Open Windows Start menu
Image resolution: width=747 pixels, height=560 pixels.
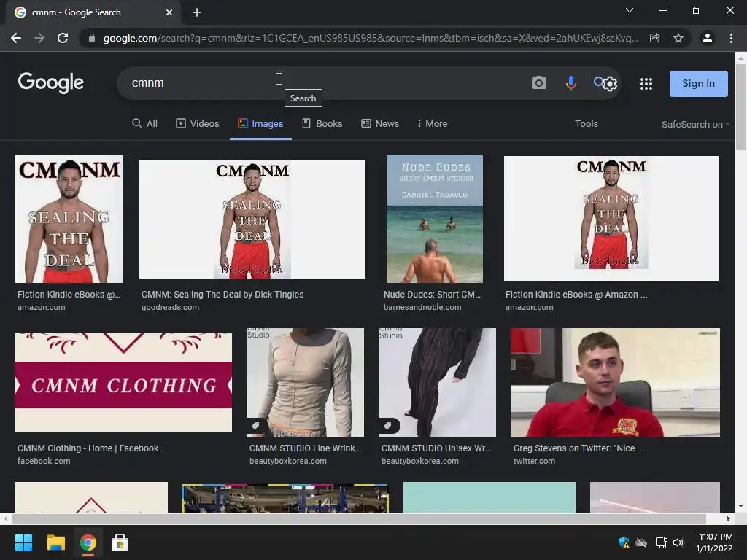(x=23, y=542)
